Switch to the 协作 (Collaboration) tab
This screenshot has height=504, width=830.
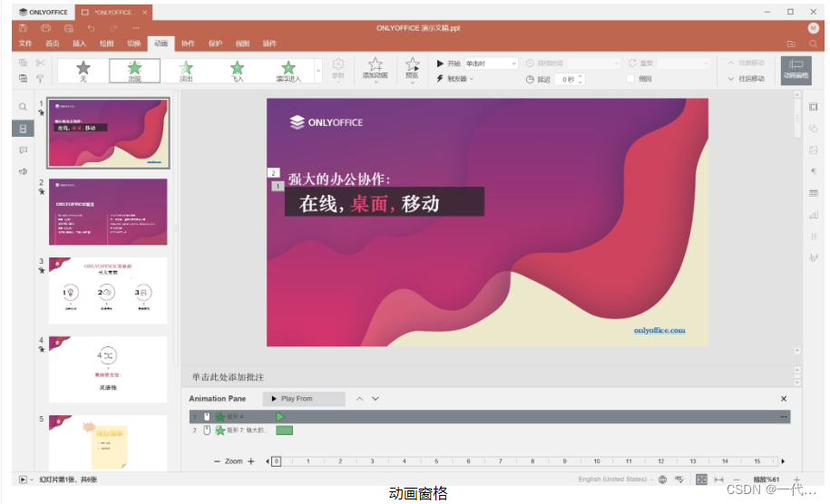(188, 44)
